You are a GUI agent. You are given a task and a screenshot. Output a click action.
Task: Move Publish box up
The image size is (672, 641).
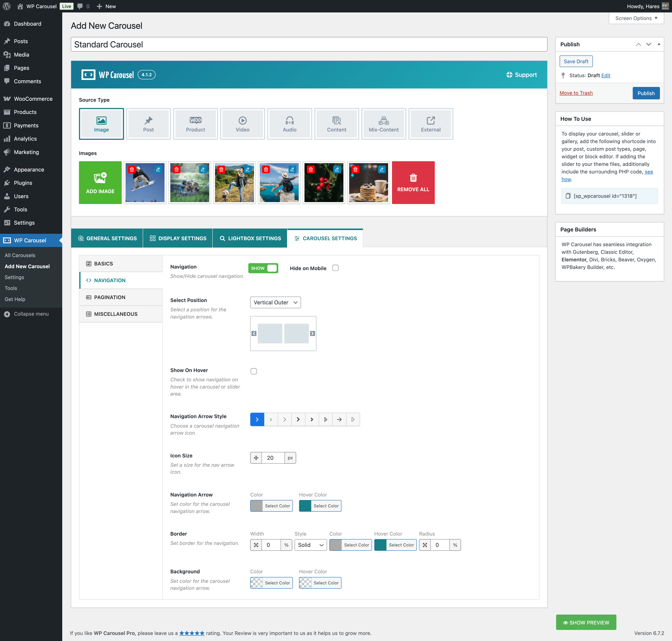638,44
